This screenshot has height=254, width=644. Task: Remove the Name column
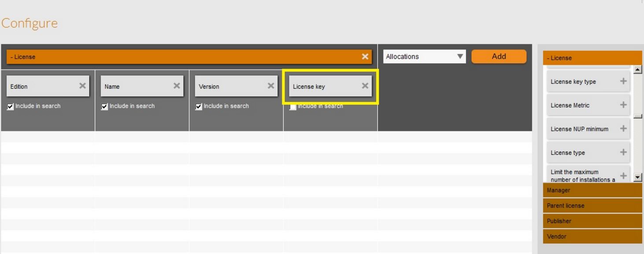pos(177,86)
